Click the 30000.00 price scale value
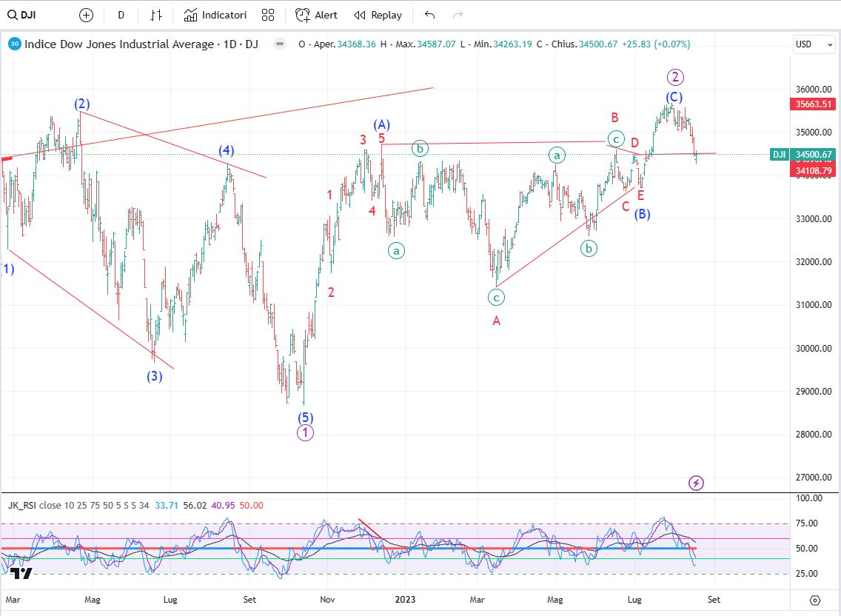 pyautogui.click(x=813, y=348)
